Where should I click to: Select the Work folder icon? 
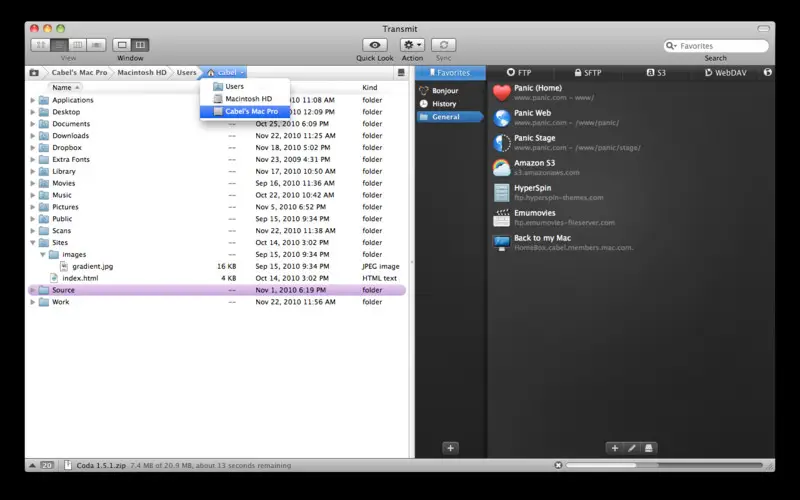[x=44, y=302]
